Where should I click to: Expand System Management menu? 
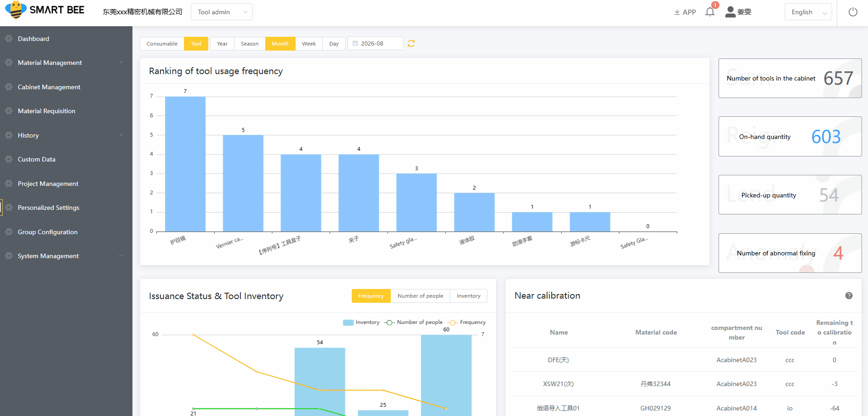point(66,256)
